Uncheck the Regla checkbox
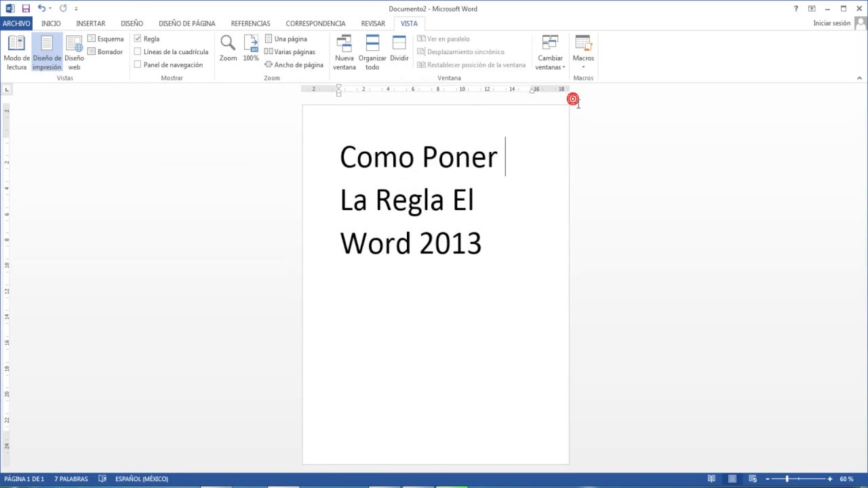 pyautogui.click(x=138, y=39)
